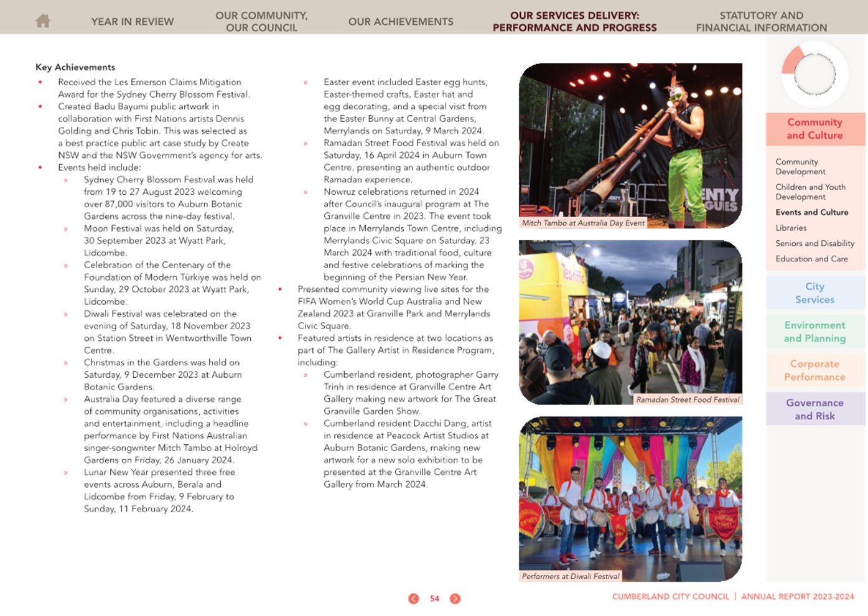868x616 pixels.
Task: Go to previous page arrow
Action: pyautogui.click(x=414, y=599)
